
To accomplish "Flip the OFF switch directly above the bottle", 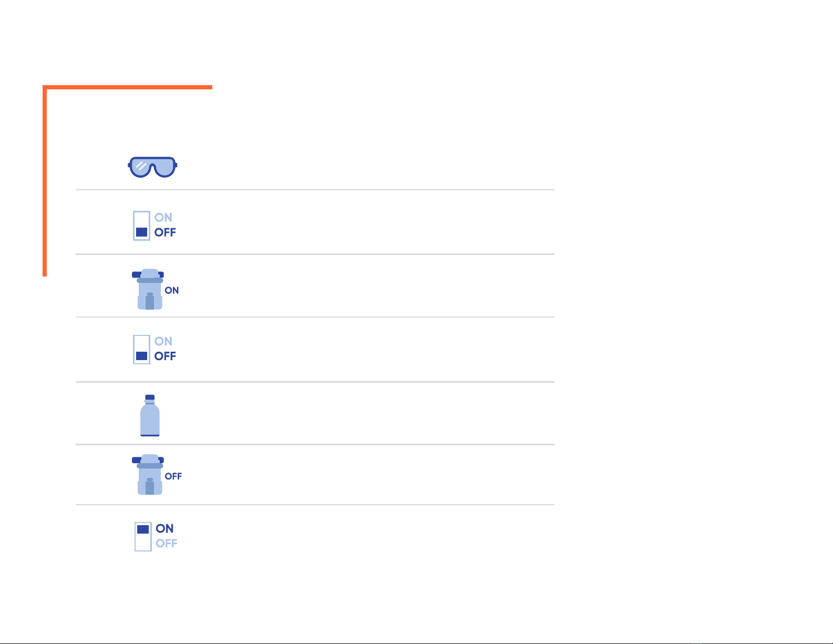I will [x=141, y=350].
